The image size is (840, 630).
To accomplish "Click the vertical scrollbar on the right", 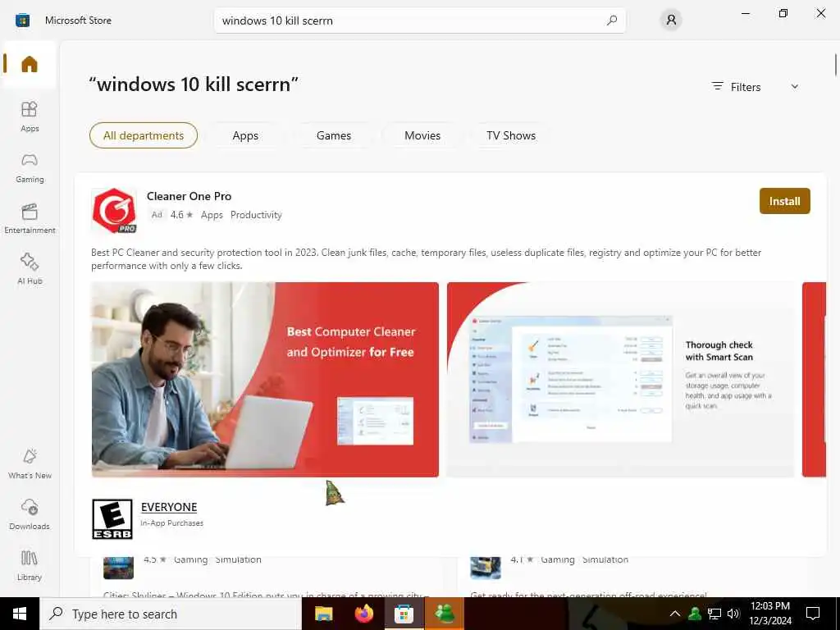I will click(x=835, y=64).
